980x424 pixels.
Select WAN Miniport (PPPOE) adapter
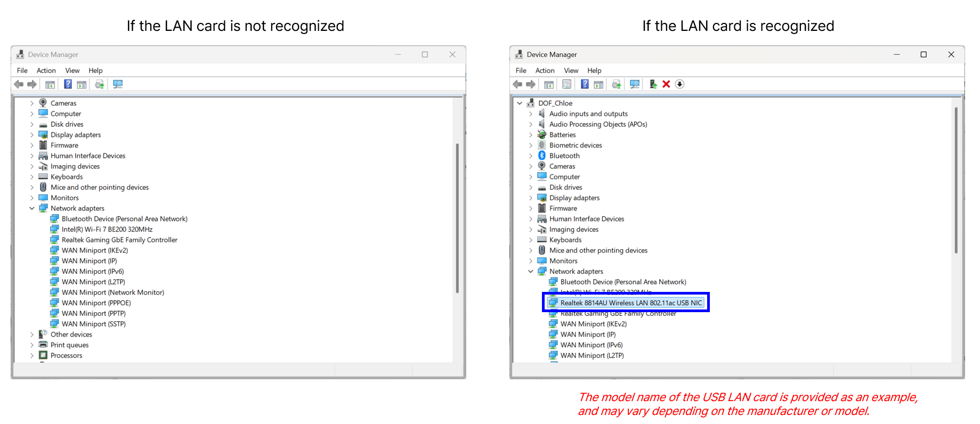(96, 303)
